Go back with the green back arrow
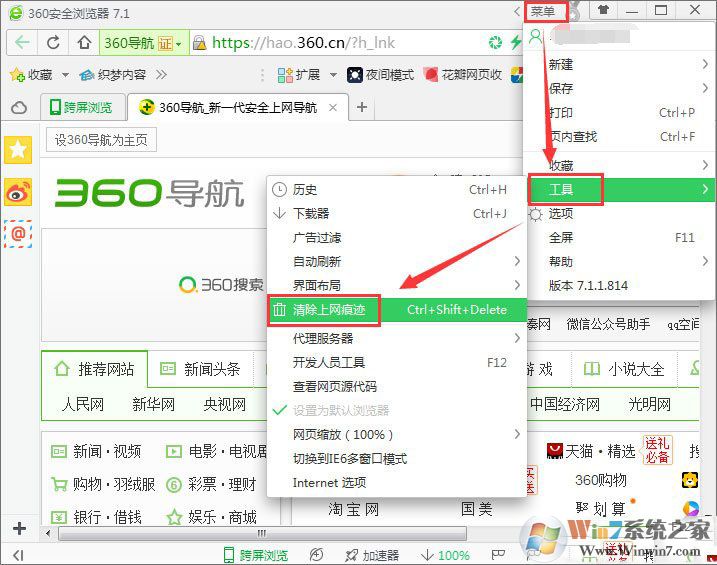 pyautogui.click(x=22, y=43)
